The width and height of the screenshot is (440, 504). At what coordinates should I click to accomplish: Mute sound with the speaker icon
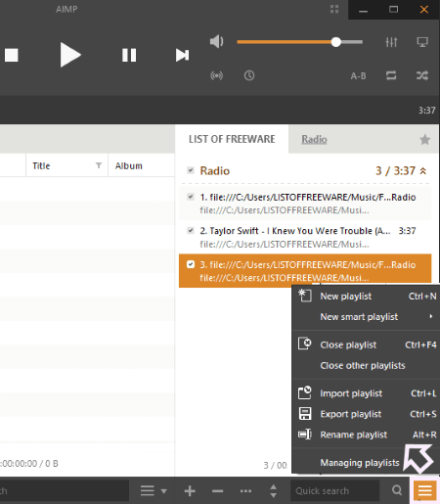coord(216,42)
